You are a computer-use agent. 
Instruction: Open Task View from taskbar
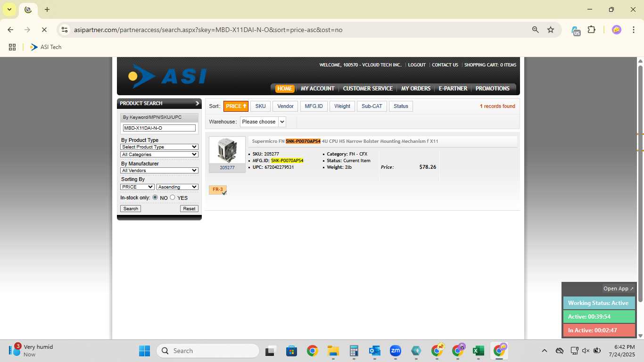pos(270,351)
